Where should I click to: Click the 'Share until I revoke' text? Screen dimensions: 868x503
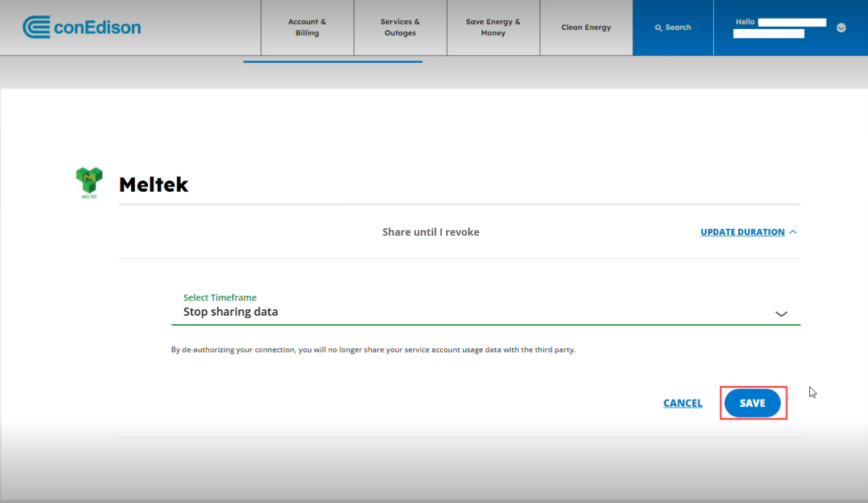click(431, 232)
